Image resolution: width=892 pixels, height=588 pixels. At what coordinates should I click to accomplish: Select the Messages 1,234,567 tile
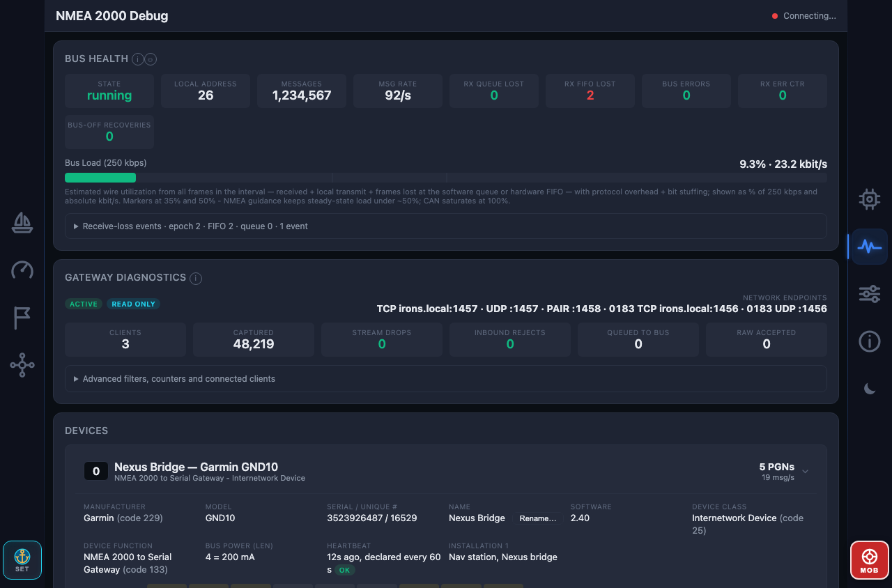302,91
